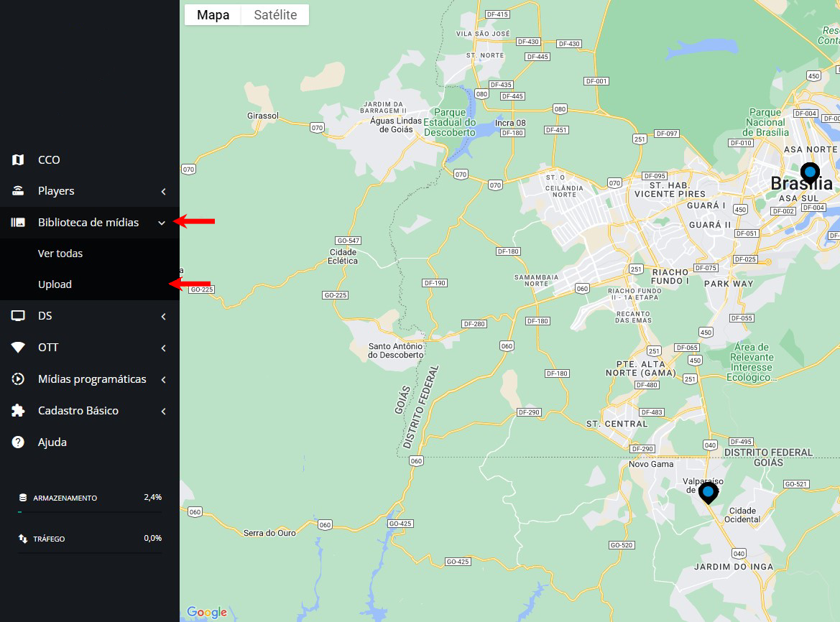Switch map view to Mapa
This screenshot has width=840, height=622.
coord(213,15)
